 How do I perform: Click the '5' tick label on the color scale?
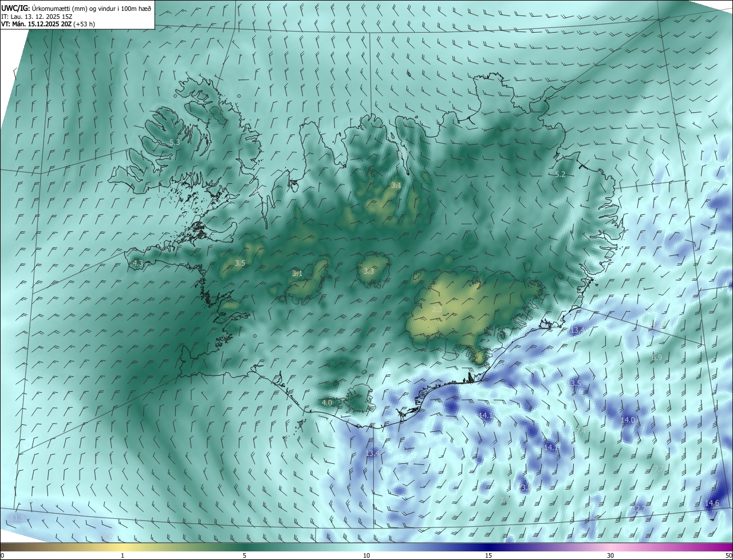click(245, 555)
